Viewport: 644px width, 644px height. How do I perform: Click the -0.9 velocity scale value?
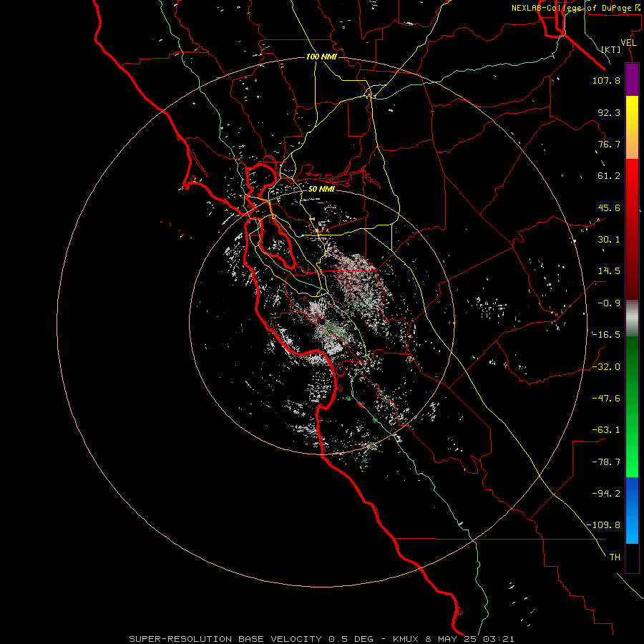click(609, 303)
